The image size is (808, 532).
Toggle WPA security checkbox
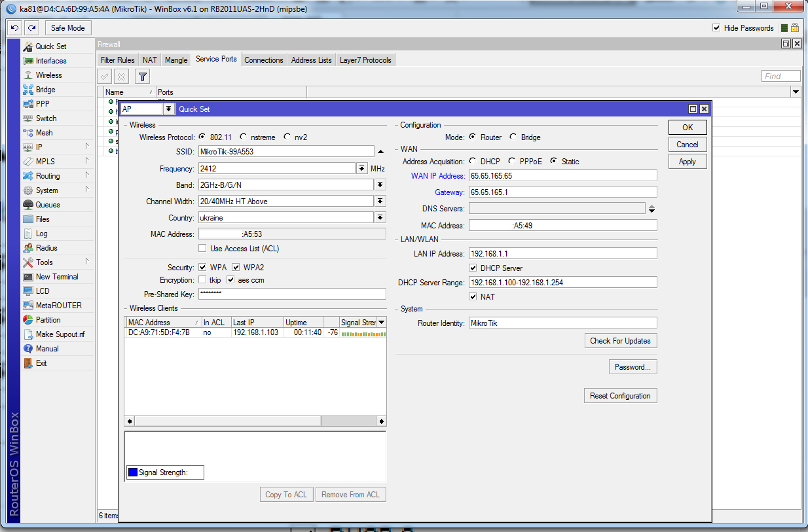[x=202, y=268]
